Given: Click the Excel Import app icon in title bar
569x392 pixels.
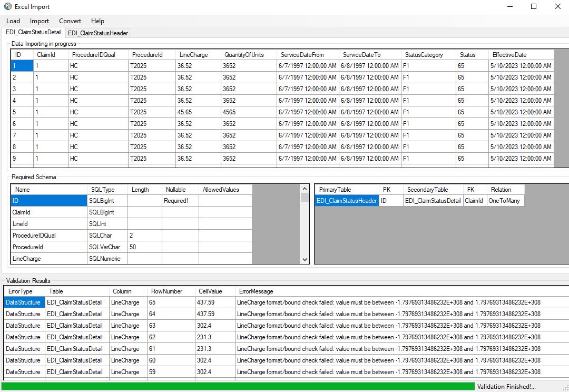Looking at the screenshot, I should [x=7, y=6].
